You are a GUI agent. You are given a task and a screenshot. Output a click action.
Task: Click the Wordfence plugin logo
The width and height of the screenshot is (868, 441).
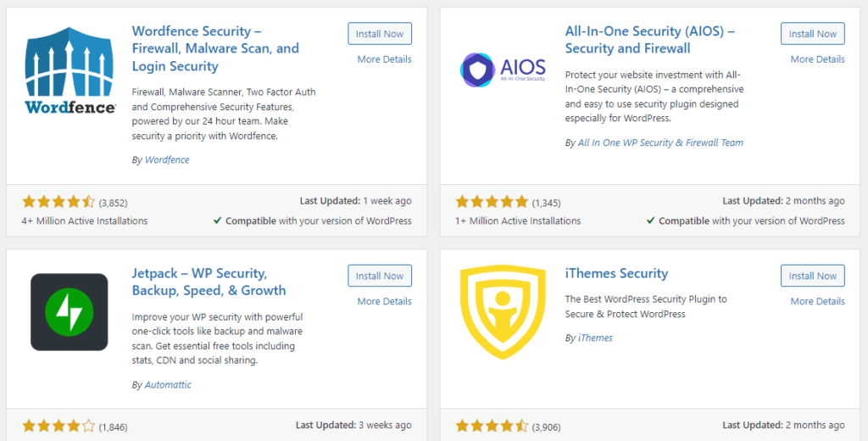[70, 70]
